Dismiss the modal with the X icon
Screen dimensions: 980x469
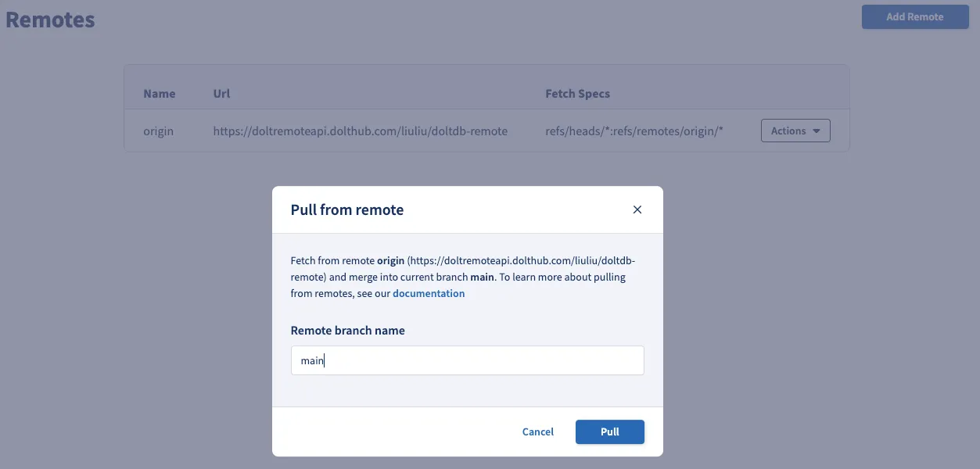(637, 209)
